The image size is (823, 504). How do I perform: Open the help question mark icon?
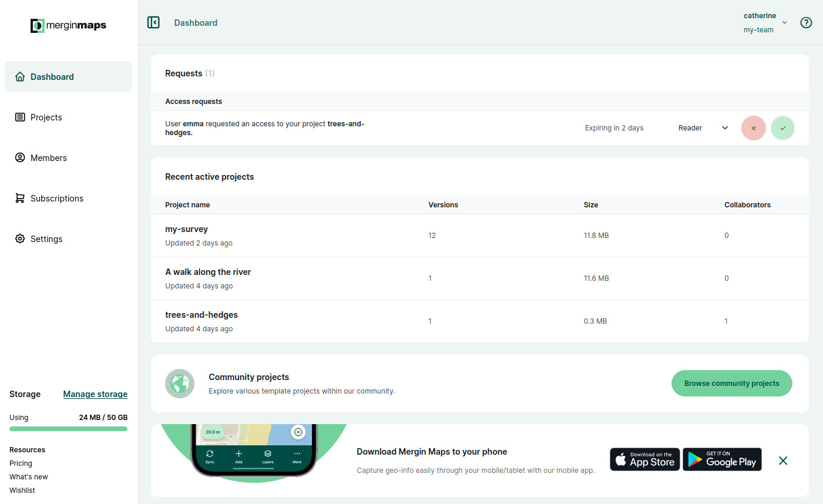(806, 22)
